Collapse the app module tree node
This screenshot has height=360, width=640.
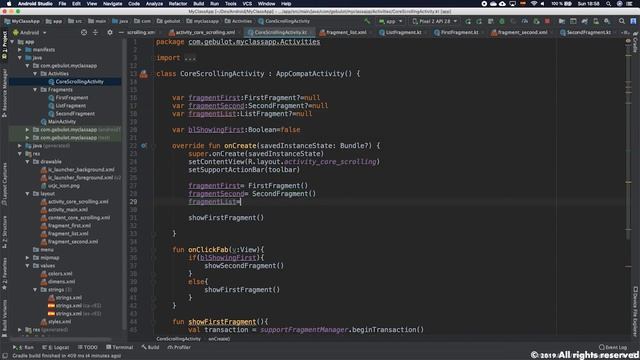click(12, 42)
